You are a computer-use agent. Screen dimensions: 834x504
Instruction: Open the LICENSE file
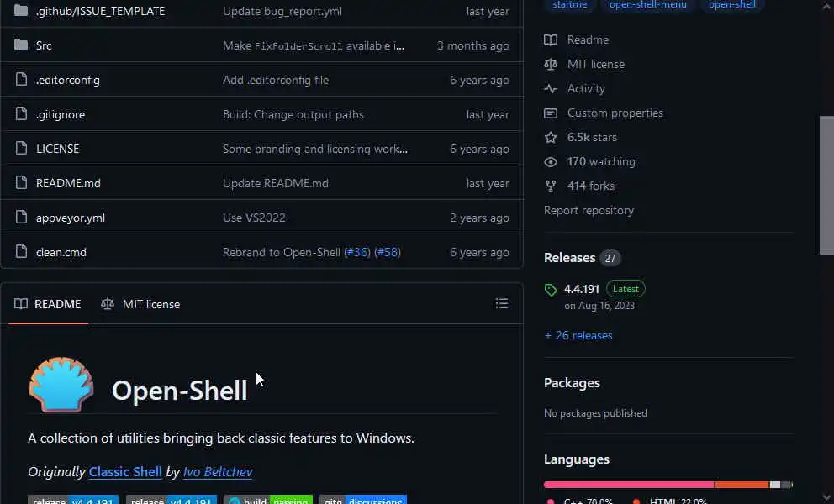[x=57, y=149]
